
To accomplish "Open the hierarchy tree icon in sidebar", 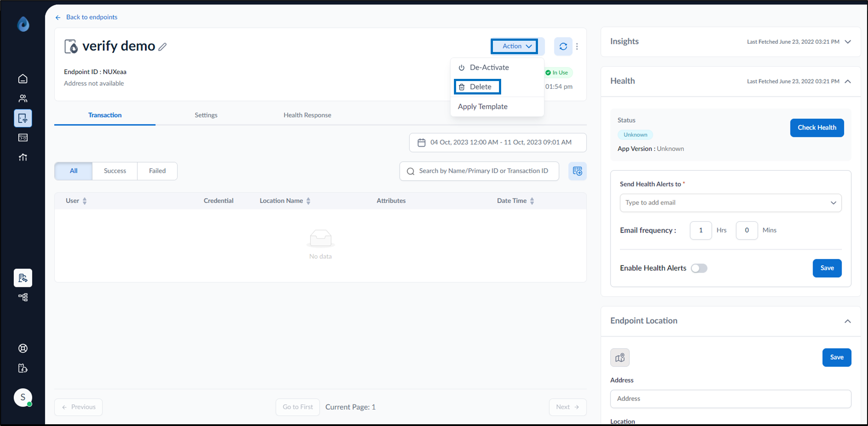I will point(23,297).
